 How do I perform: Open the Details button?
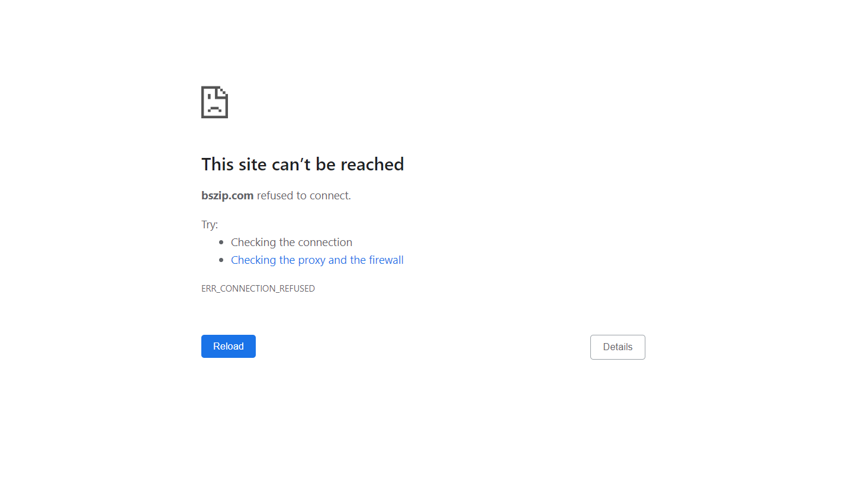618,347
